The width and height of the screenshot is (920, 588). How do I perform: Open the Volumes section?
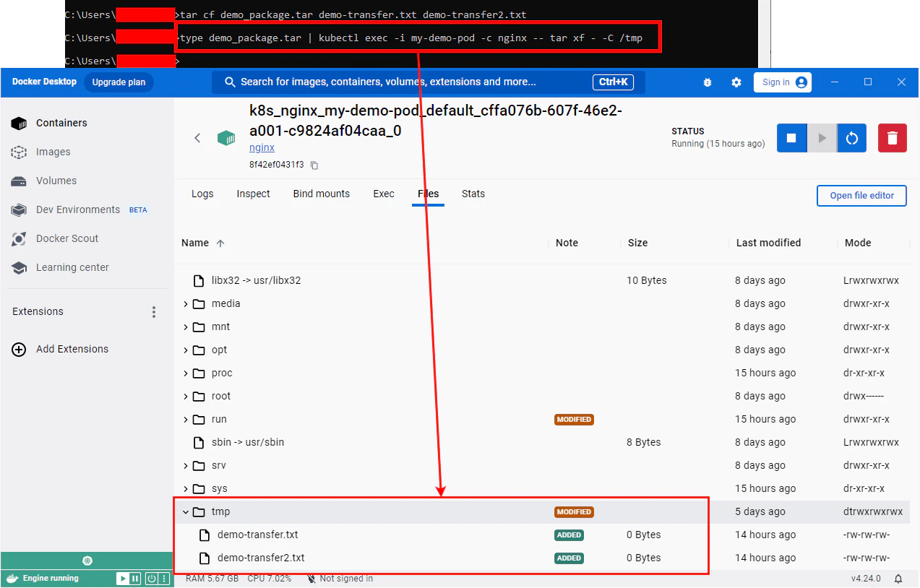point(56,181)
